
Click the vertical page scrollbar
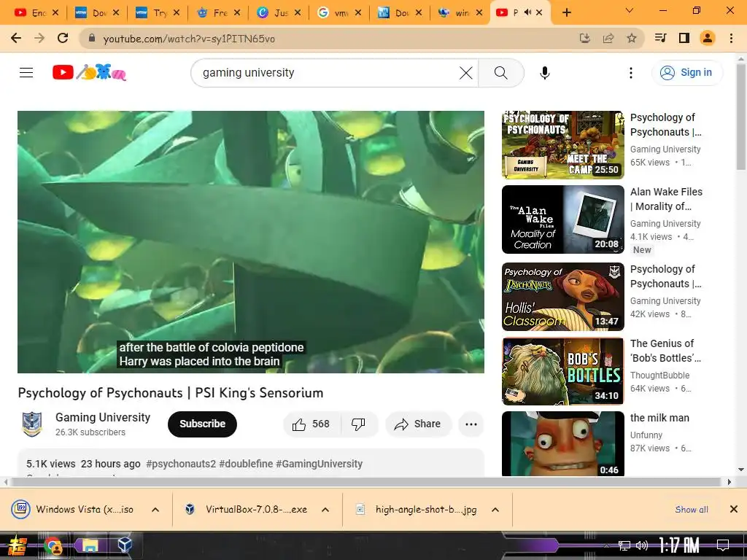(x=741, y=117)
